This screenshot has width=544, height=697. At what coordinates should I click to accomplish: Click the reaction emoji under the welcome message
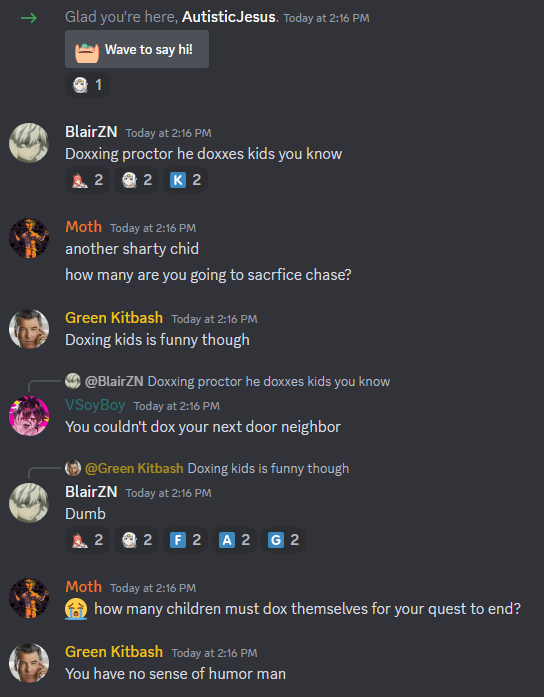pos(87,85)
